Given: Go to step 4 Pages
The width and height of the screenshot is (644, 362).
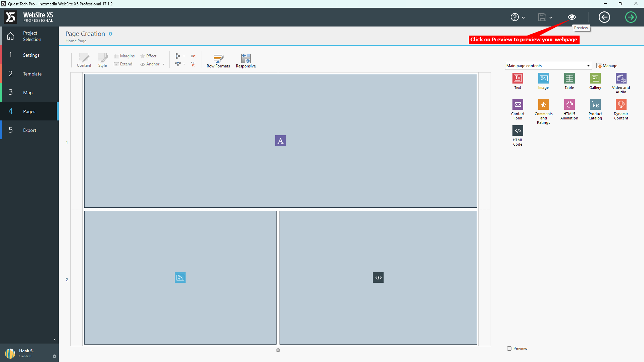Looking at the screenshot, I should [x=29, y=111].
